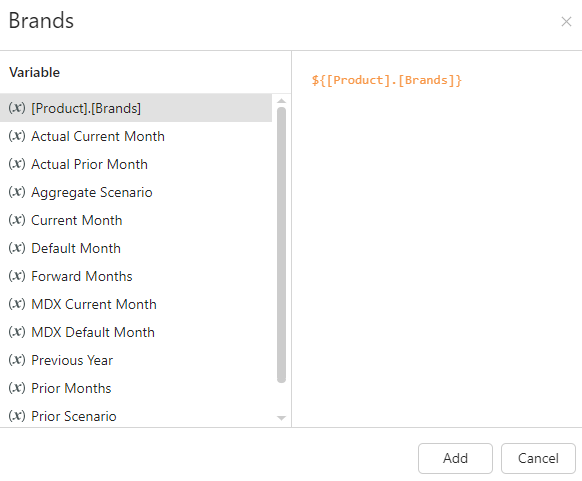
Task: Click the (x) icon next to Default Month
Action: pyautogui.click(x=17, y=248)
